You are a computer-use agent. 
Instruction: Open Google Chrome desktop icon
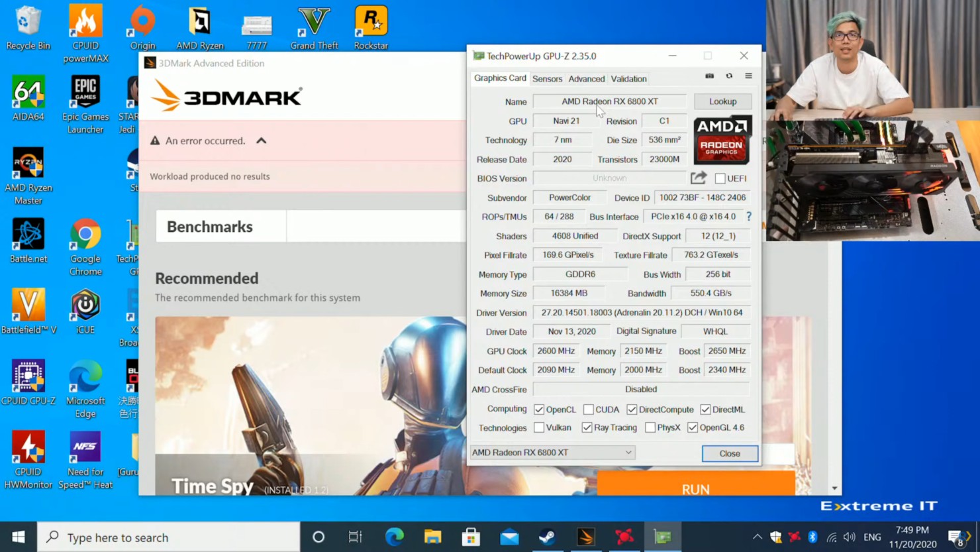[x=85, y=247]
